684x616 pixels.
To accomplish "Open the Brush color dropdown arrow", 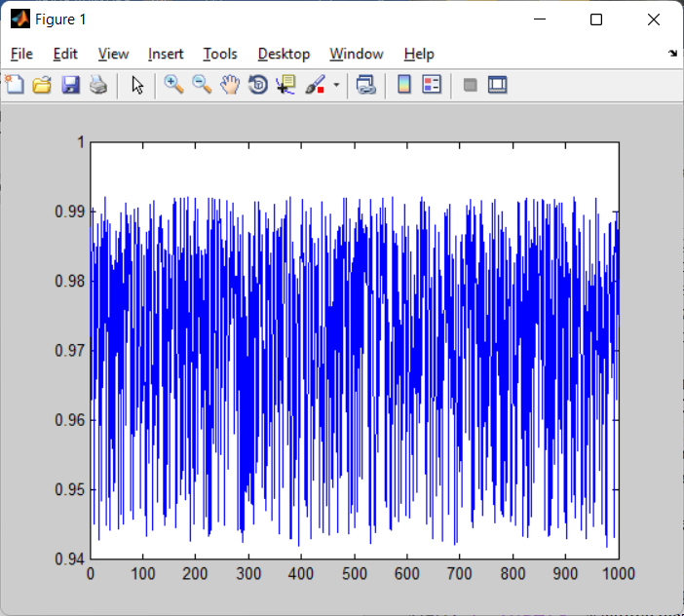I will [x=336, y=85].
